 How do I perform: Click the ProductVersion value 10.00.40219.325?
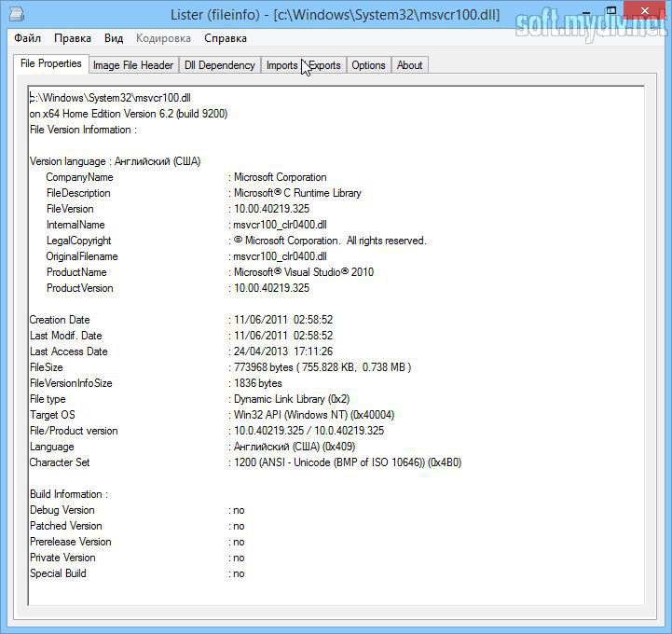pyautogui.click(x=272, y=288)
